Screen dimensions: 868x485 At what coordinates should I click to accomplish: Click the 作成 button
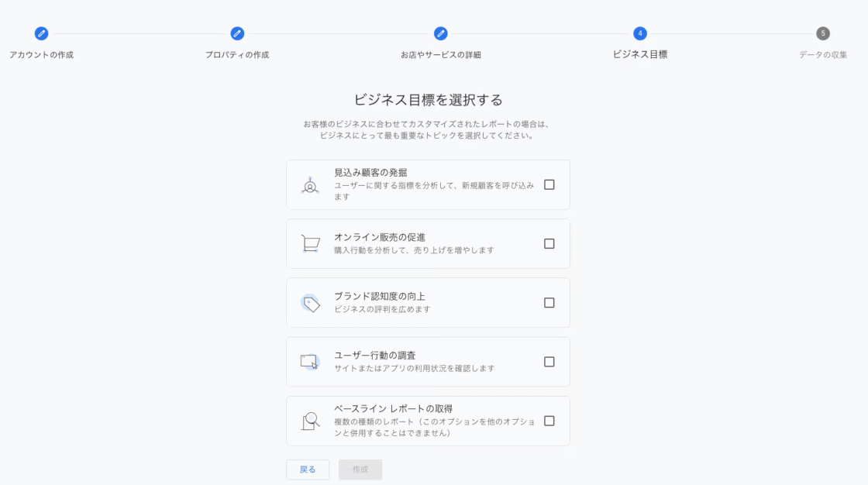click(360, 470)
